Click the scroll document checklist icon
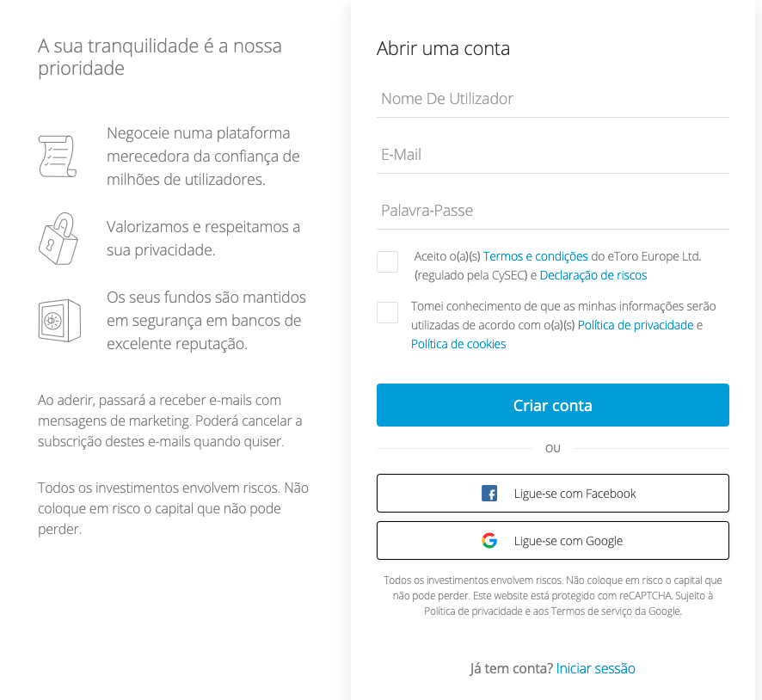Image resolution: width=762 pixels, height=700 pixels. [x=58, y=156]
